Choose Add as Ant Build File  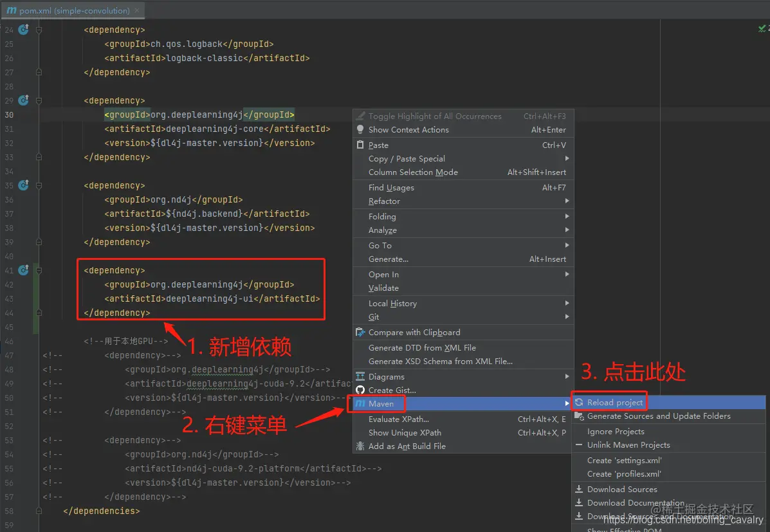click(463, 446)
